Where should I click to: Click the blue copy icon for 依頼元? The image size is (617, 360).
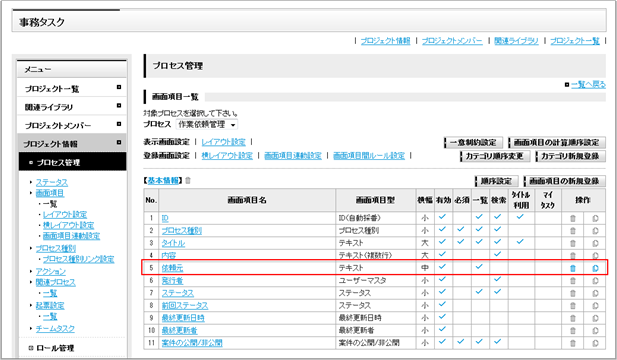click(x=595, y=268)
